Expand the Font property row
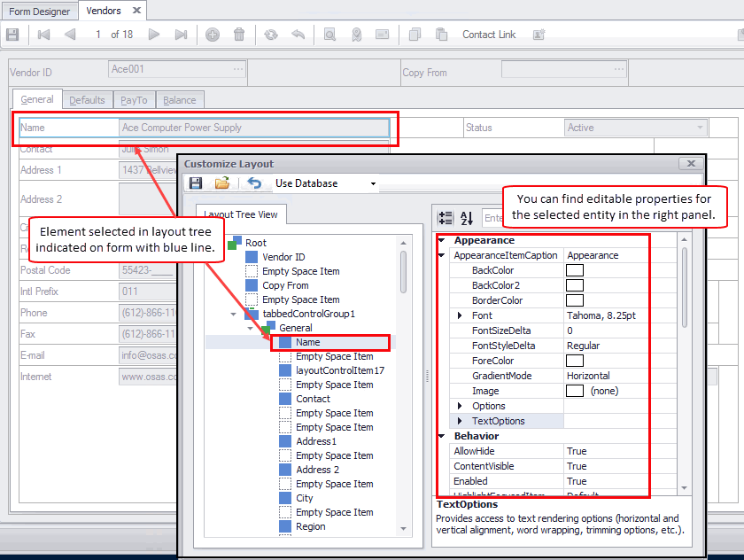The width and height of the screenshot is (744, 560). tap(460, 315)
